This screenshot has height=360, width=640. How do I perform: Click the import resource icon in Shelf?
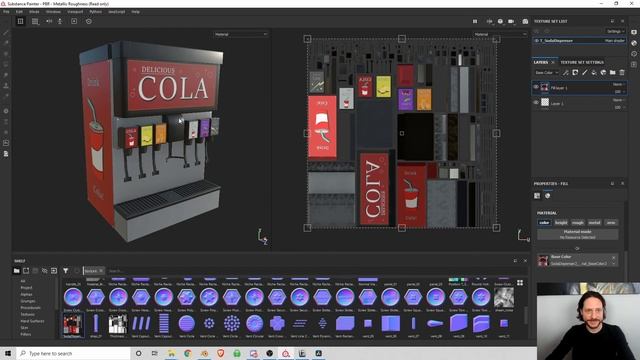click(x=54, y=271)
